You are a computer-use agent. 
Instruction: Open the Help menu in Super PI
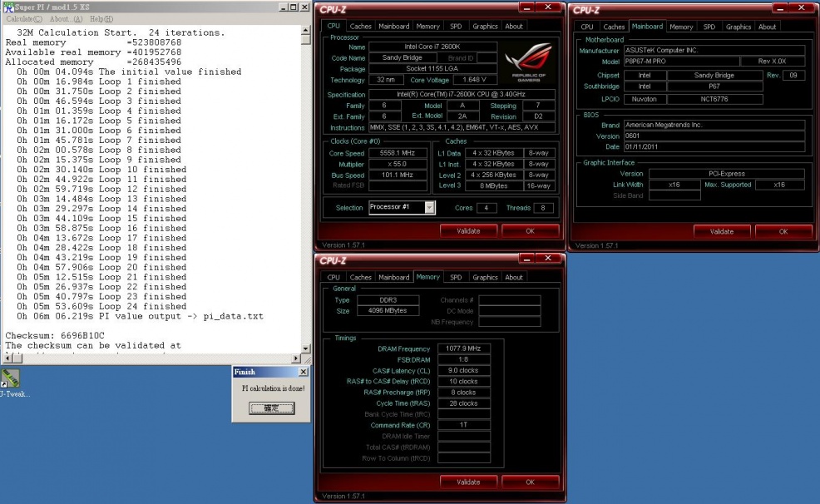[101, 18]
